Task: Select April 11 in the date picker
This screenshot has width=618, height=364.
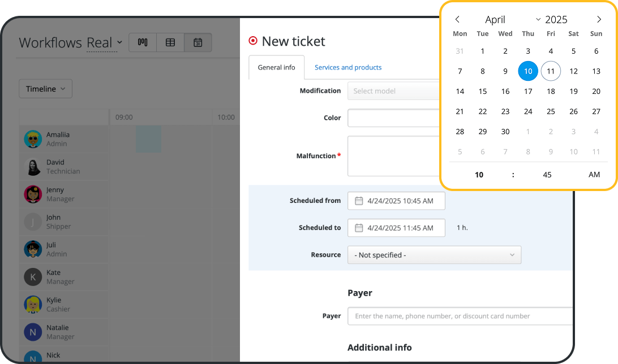Action: pos(551,71)
